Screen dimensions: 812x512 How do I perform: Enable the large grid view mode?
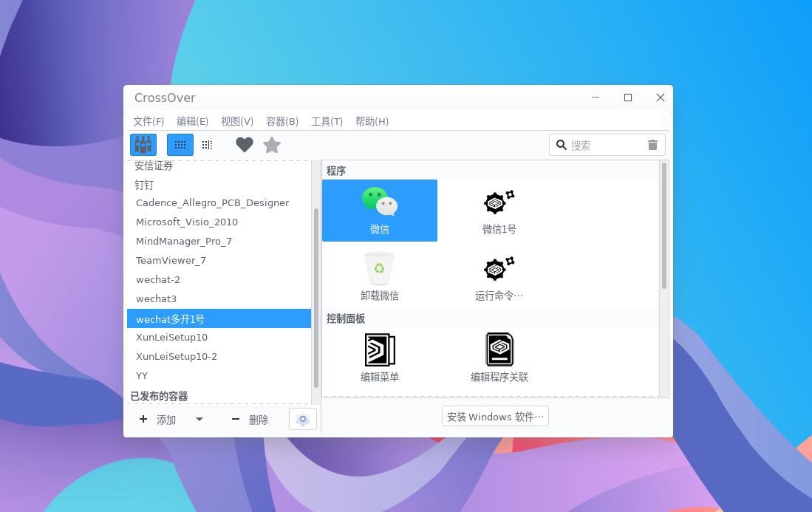tap(180, 144)
